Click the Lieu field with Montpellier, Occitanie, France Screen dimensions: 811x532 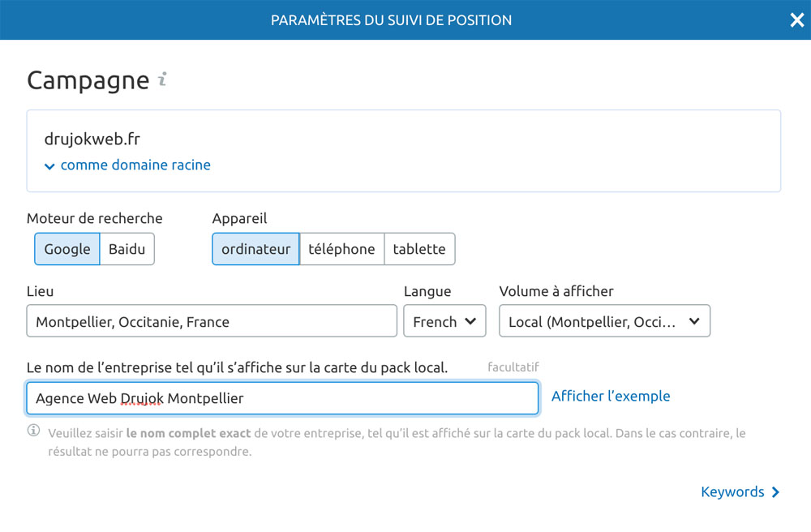[212, 321]
